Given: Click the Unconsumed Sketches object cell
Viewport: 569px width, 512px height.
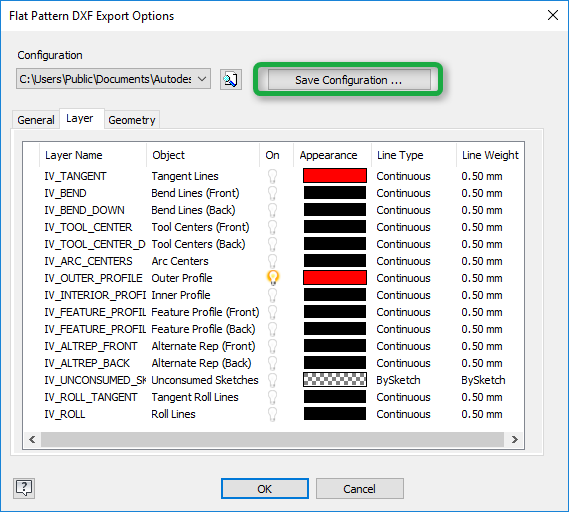Looking at the screenshot, I should coord(205,380).
